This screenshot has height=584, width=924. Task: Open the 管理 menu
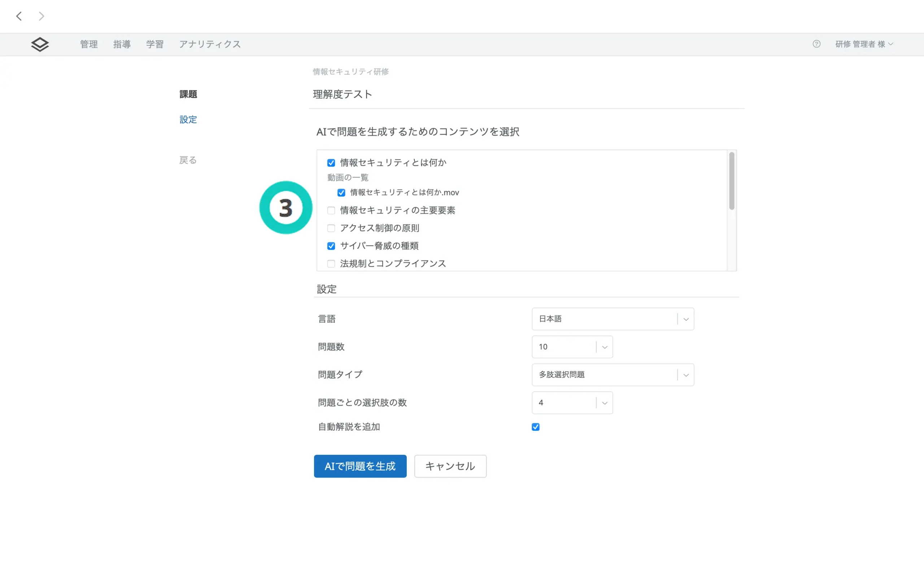click(x=89, y=44)
